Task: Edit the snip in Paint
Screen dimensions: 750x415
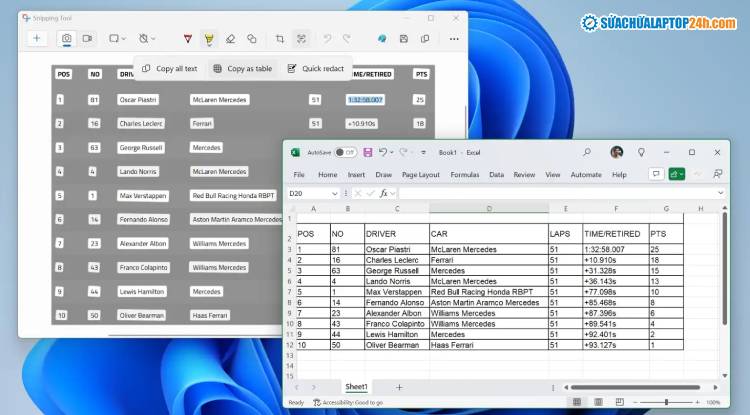Action: point(382,39)
